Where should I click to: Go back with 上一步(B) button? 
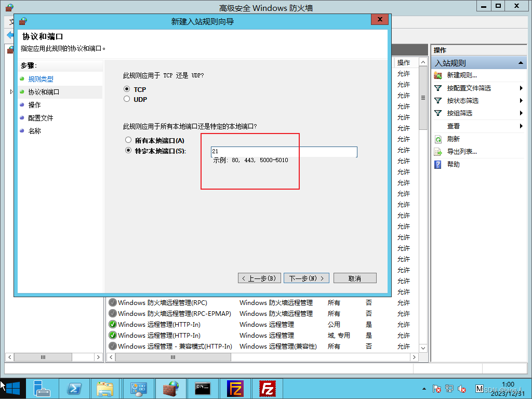(x=260, y=278)
